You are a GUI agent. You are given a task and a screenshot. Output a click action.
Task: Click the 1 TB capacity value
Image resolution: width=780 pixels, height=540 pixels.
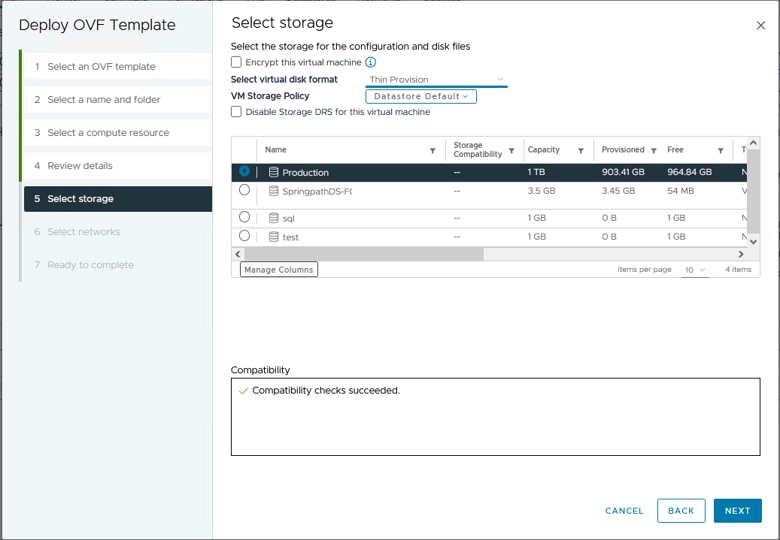click(x=536, y=172)
